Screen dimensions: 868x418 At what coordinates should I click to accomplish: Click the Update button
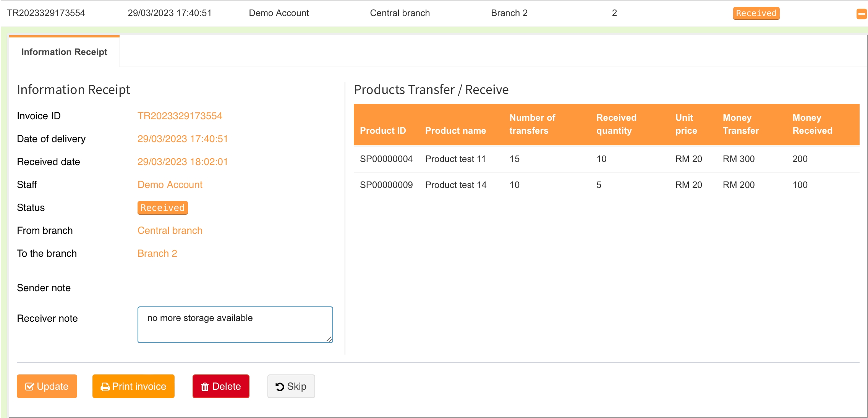(x=47, y=386)
